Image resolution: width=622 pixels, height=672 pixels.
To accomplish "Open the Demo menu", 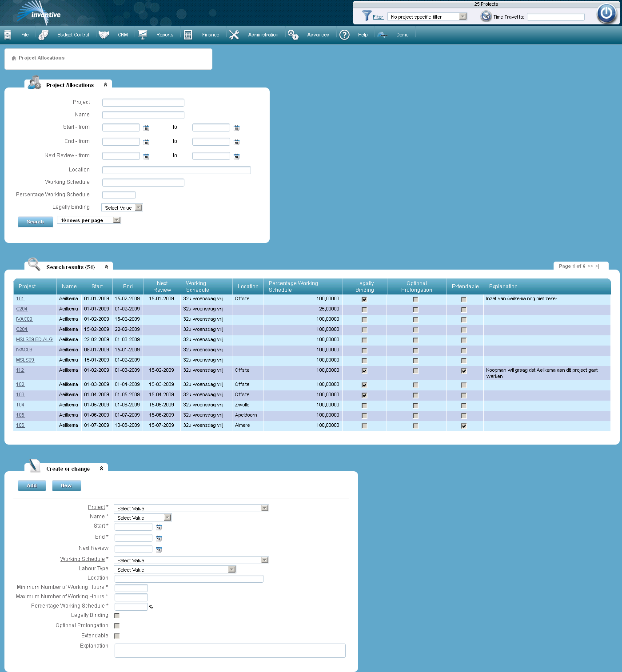I will 402,35.
